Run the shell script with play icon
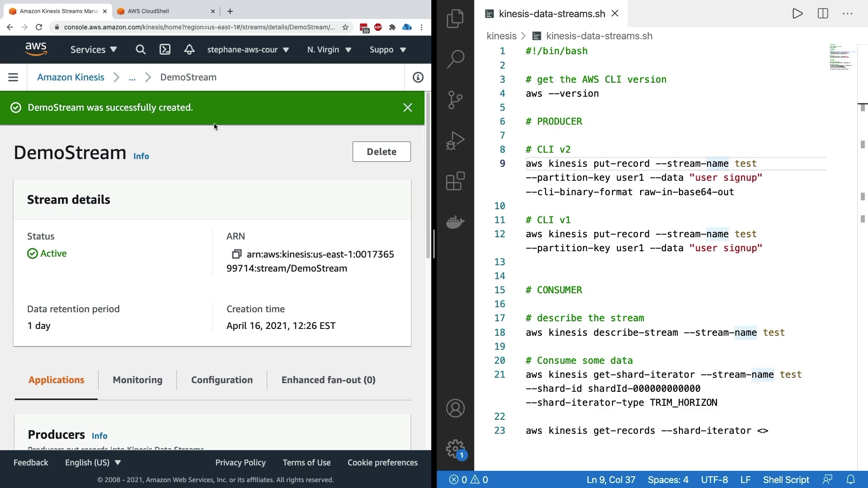Screen dimensions: 868x488 click(x=797, y=14)
